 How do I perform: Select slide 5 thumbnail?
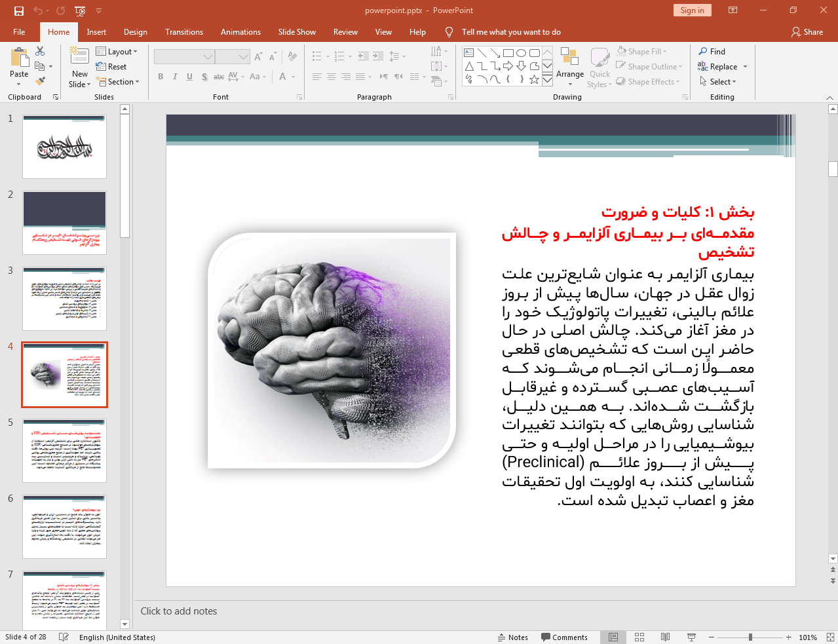pos(64,451)
